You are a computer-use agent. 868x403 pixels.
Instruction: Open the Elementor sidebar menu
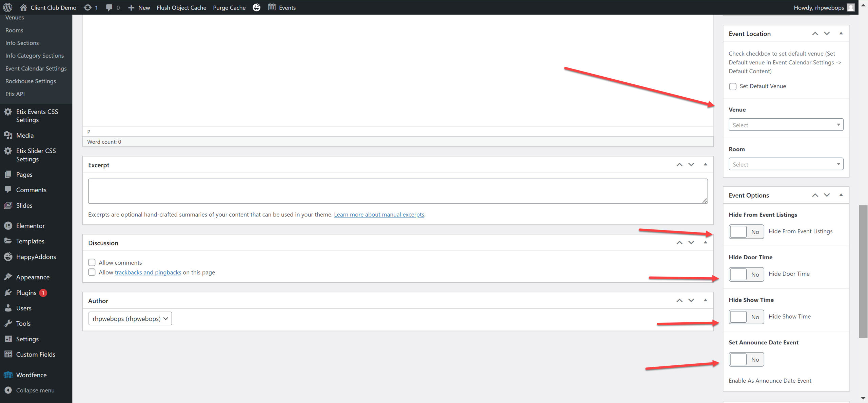click(x=30, y=226)
